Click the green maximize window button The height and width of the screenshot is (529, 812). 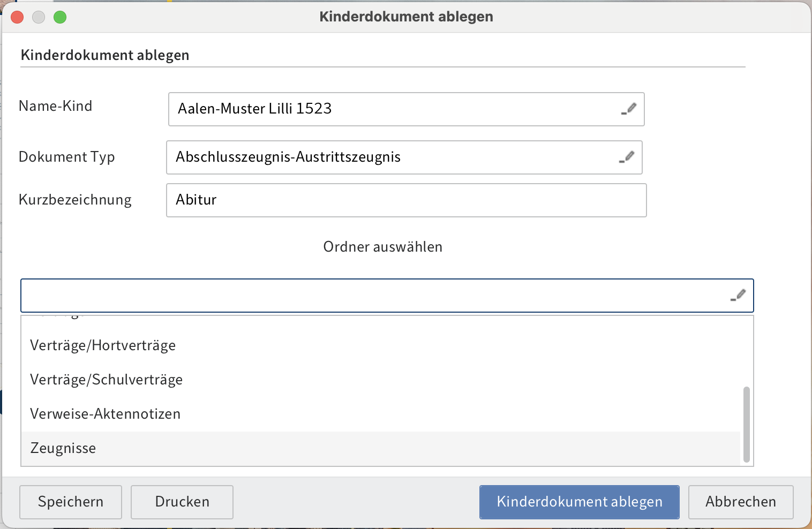point(60,17)
